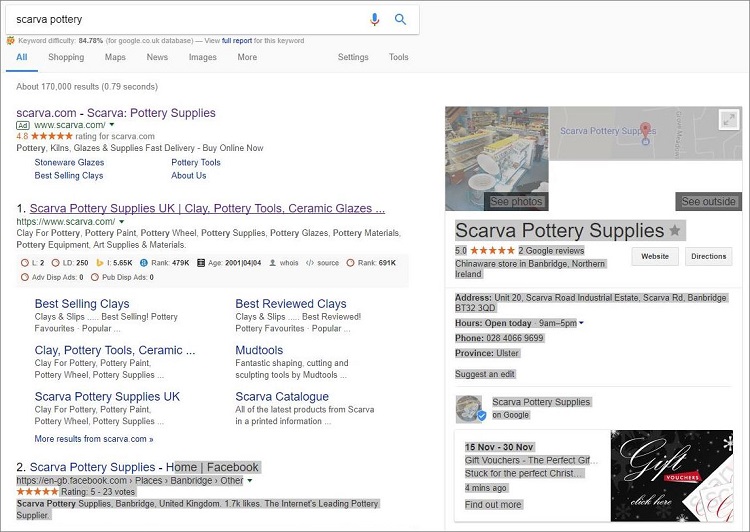Image resolution: width=750 pixels, height=532 pixels.
Task: Open the Scarva Catalogue sitelink
Action: click(282, 397)
